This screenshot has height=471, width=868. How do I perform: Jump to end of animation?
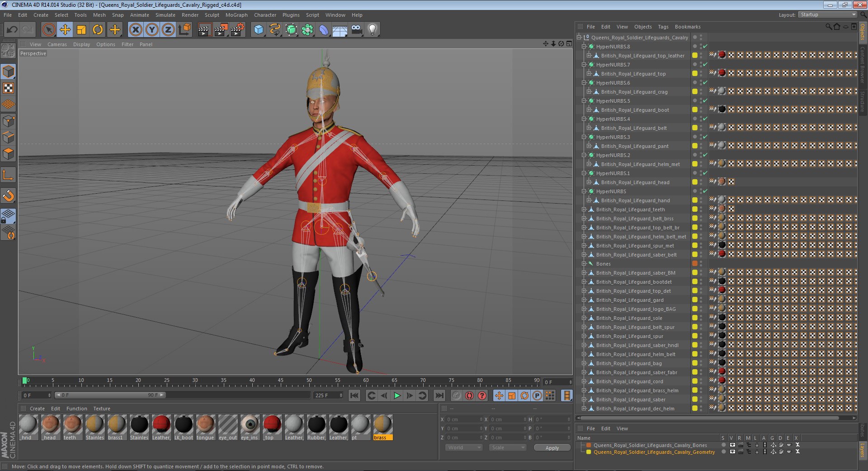pyautogui.click(x=439, y=395)
